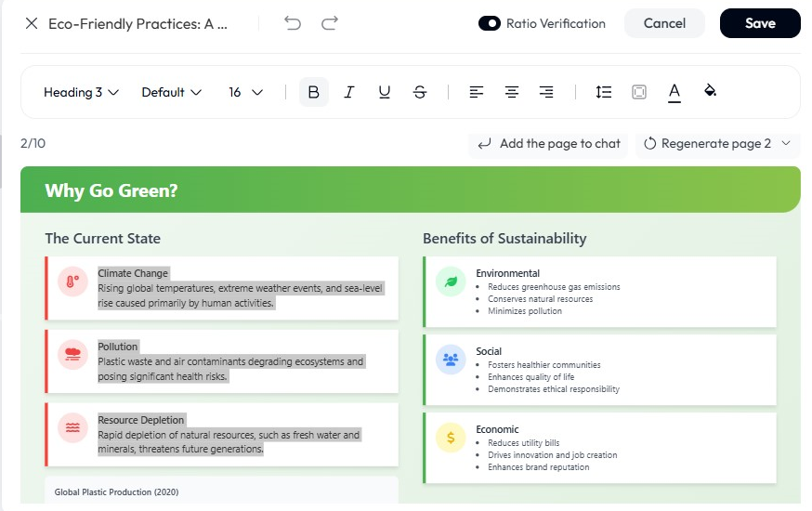Underline the selected text

tap(384, 92)
